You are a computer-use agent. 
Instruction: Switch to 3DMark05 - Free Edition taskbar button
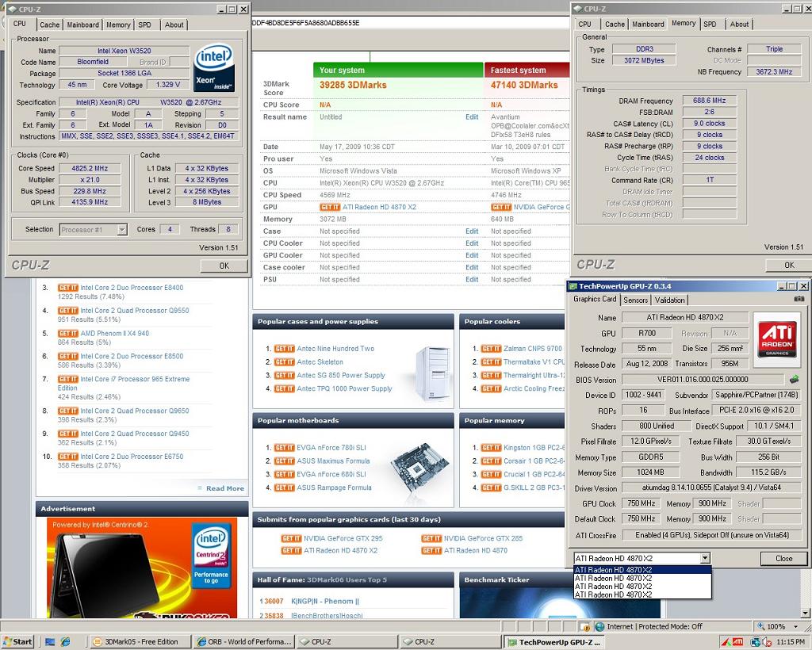pyautogui.click(x=140, y=642)
